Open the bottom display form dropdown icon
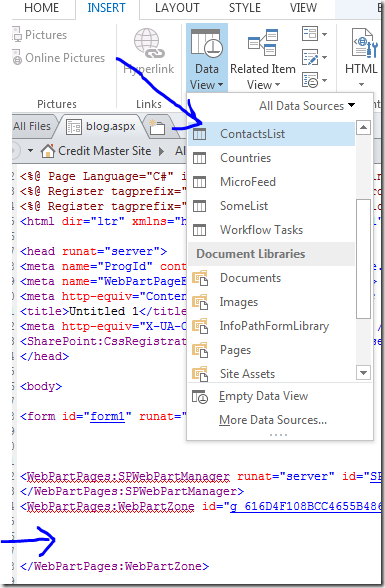Viewport: 385px width, 588px height. 314,80
